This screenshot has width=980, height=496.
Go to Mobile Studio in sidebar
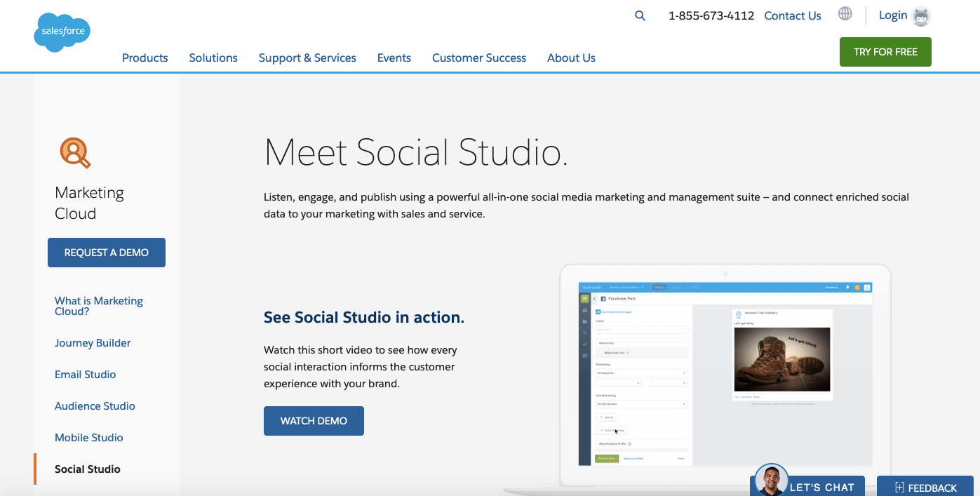(89, 438)
